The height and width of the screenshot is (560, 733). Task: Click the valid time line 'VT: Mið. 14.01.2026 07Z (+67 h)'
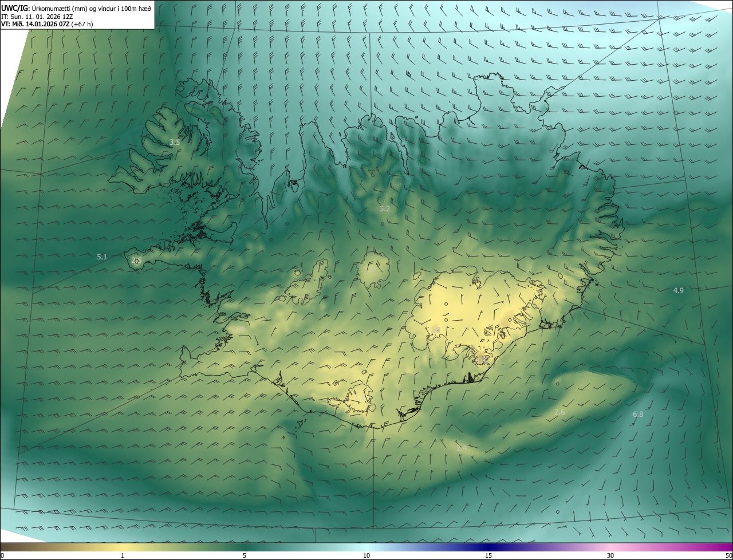point(47,24)
